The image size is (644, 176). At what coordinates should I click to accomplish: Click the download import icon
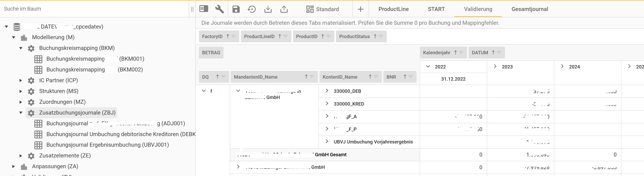pos(268,9)
